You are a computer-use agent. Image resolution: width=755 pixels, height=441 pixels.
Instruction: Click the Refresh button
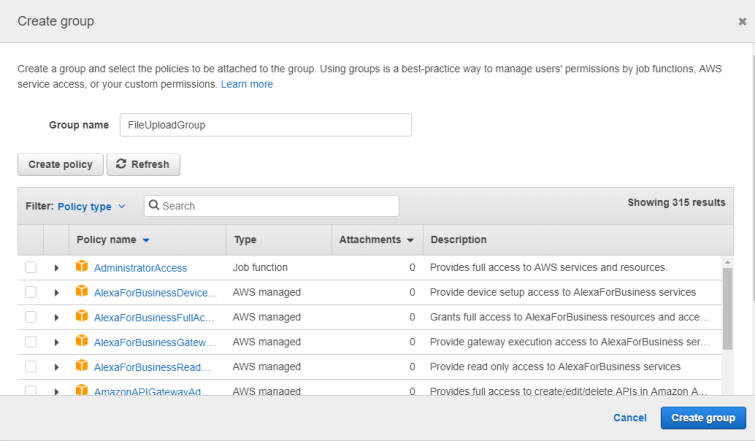(143, 164)
